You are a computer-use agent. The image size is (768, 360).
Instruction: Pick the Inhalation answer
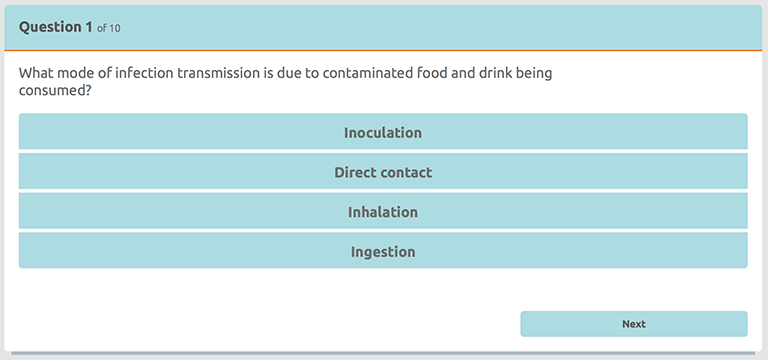pos(383,211)
